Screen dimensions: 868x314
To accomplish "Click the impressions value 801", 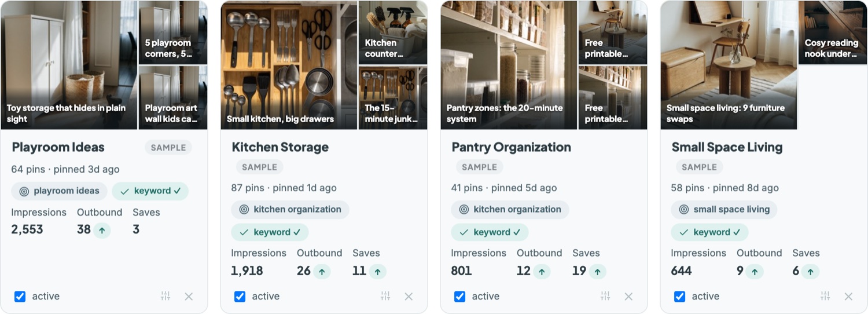I will click(x=461, y=271).
